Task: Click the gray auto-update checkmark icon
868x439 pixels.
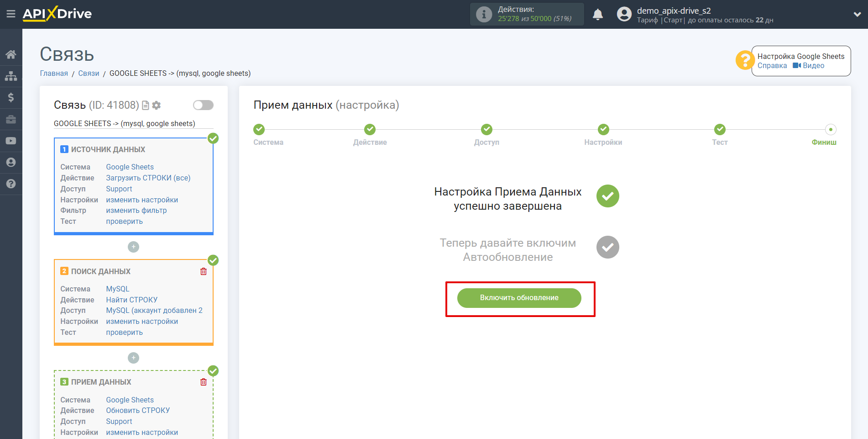Action: pyautogui.click(x=607, y=247)
